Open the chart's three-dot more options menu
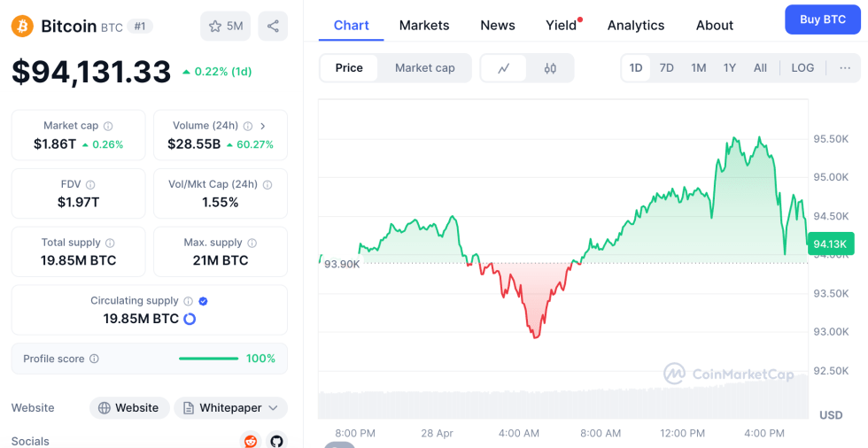This screenshot has height=448, width=868. (845, 68)
